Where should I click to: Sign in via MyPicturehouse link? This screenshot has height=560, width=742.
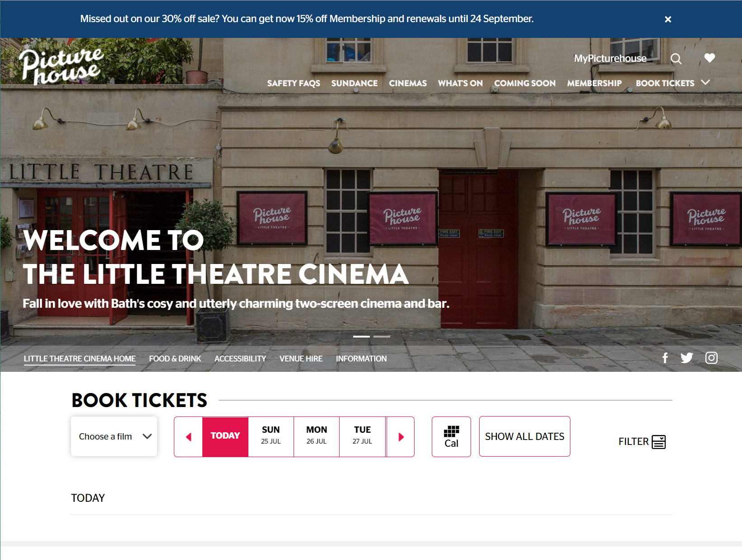pos(610,58)
